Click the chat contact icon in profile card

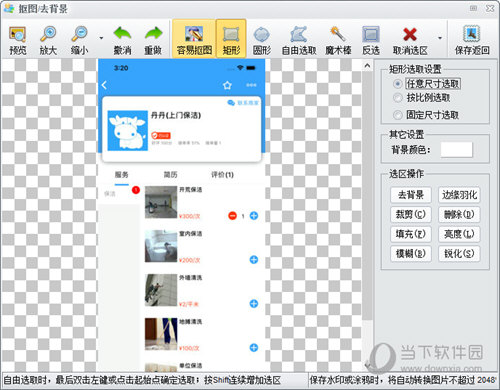point(231,103)
